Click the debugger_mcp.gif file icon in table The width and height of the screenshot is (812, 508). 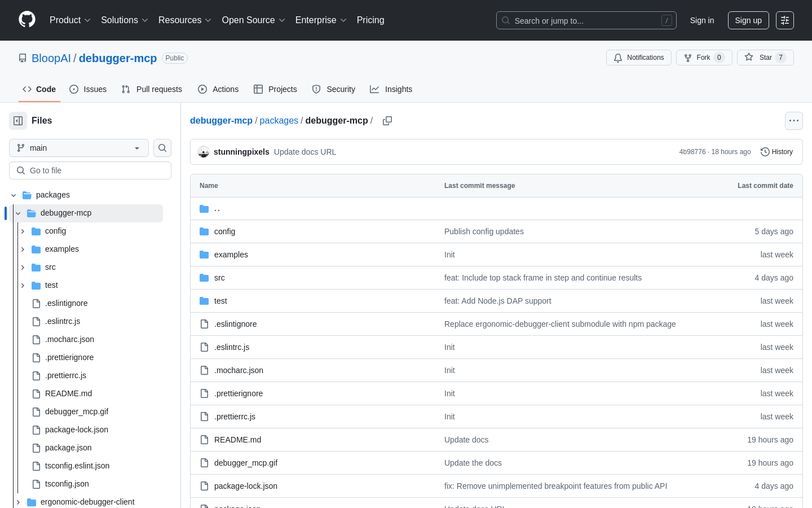tap(204, 463)
